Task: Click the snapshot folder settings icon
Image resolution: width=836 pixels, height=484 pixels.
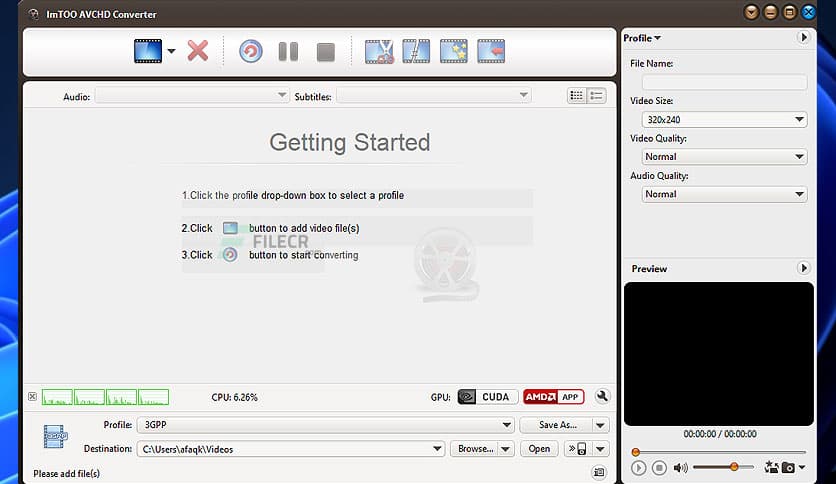Action: (771, 468)
